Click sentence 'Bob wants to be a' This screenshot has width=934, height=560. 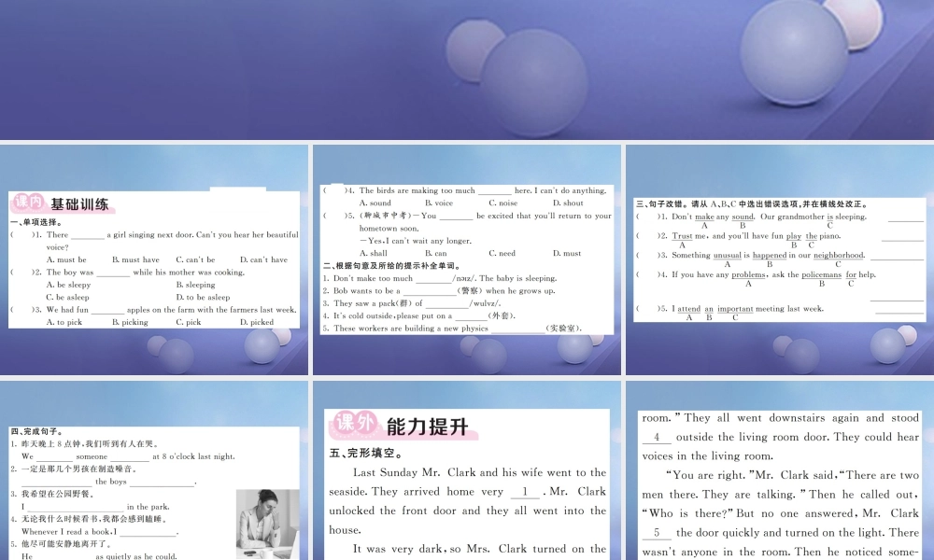pyautogui.click(x=439, y=290)
